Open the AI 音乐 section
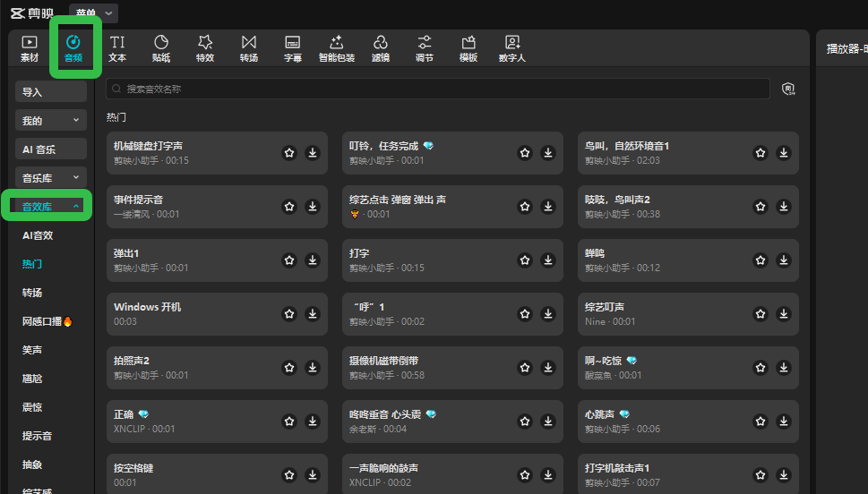 (51, 149)
